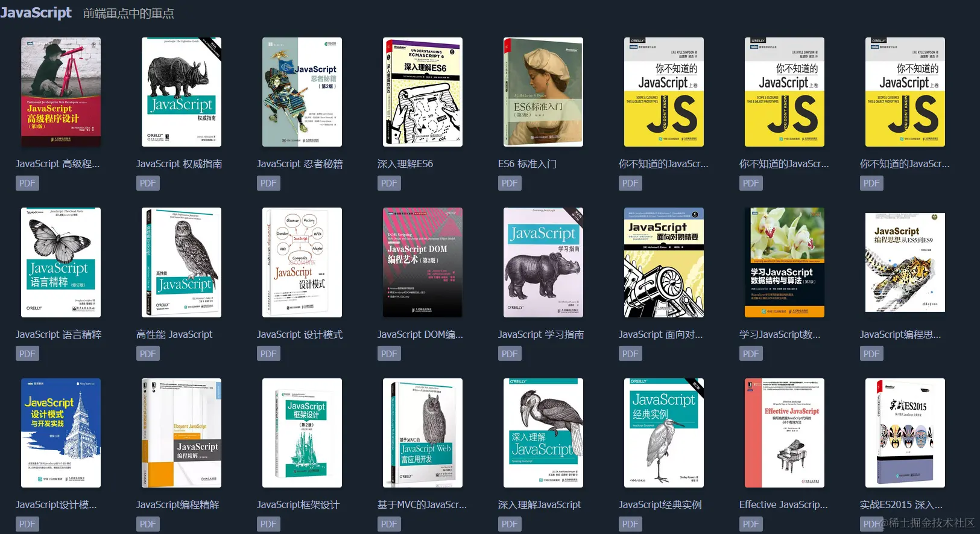Download PDF of 深入理解JavaScript
This screenshot has width=980, height=534.
[510, 524]
